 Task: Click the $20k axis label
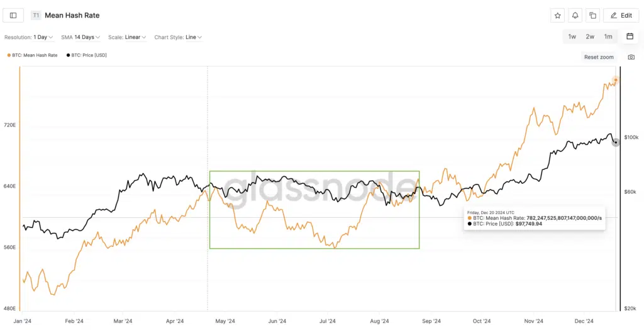630,308
